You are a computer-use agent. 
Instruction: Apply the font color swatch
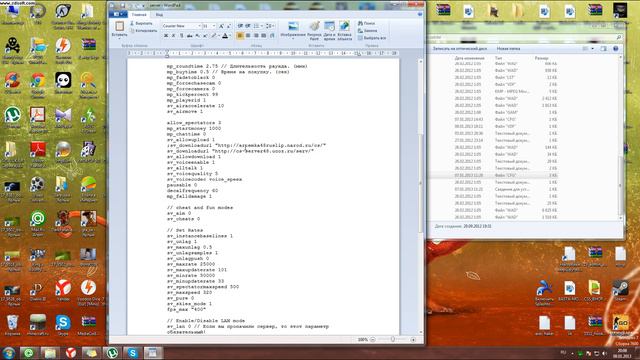225,36
